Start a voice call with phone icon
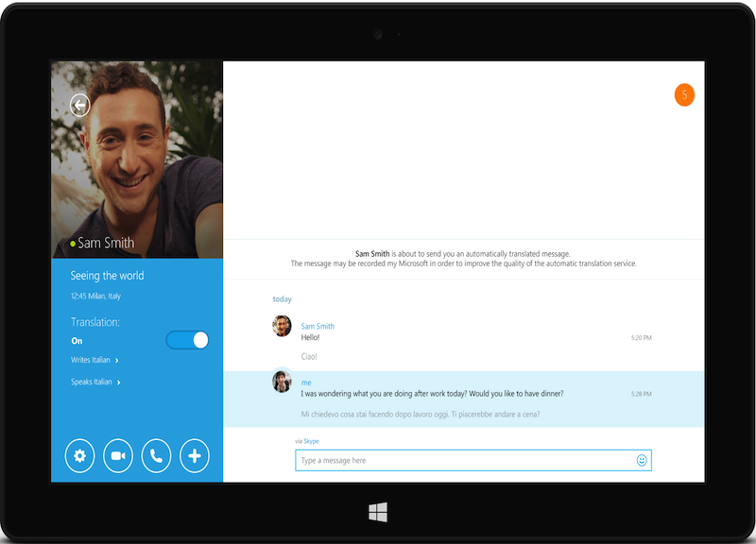The height and width of the screenshot is (544, 756). [156, 456]
